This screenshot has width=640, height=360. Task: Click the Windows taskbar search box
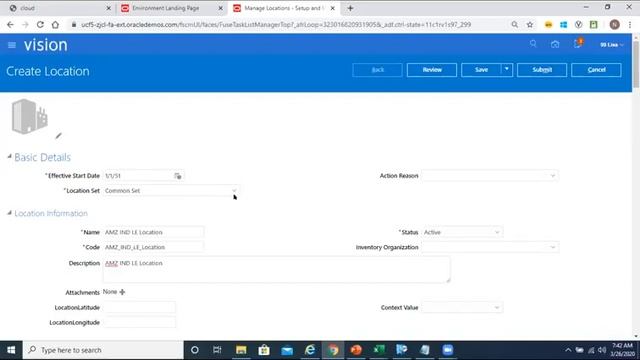tap(103, 350)
